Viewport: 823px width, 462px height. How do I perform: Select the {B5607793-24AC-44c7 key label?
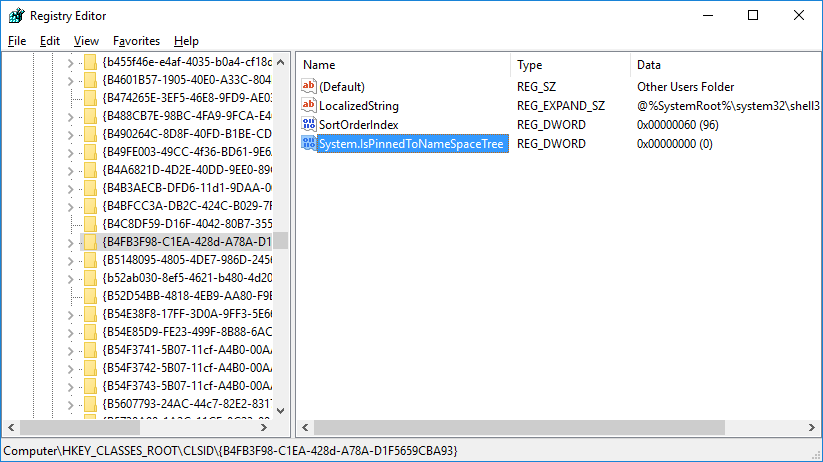coord(187,404)
